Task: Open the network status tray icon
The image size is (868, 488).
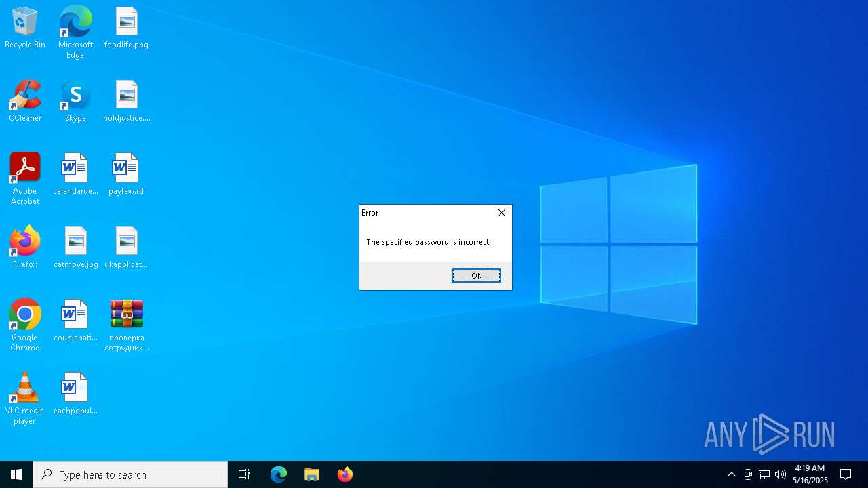Action: pos(764,474)
